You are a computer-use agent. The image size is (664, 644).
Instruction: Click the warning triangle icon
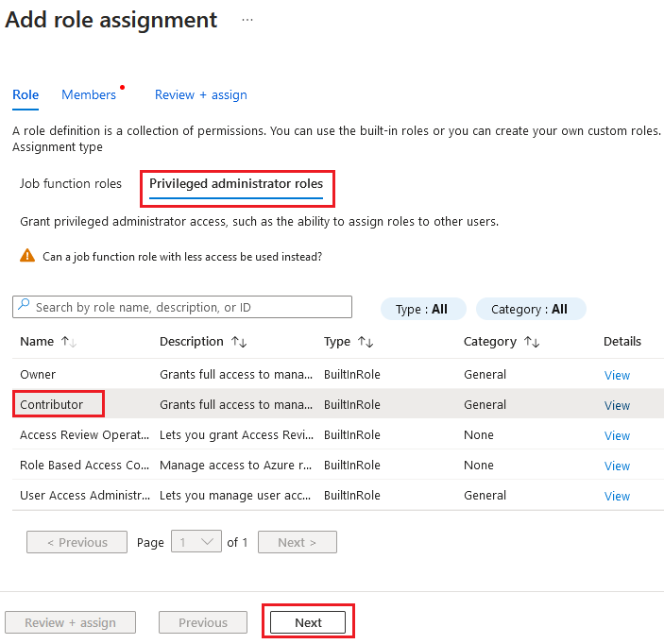[27, 256]
